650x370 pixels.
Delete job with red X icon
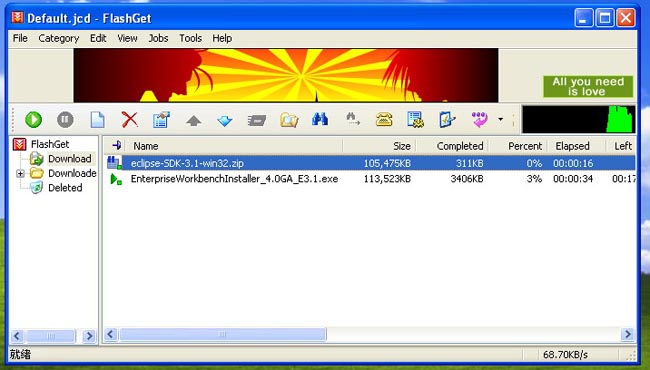coord(129,120)
